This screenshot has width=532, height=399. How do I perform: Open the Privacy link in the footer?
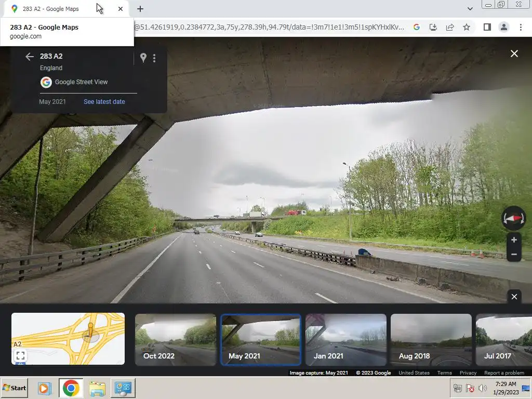pyautogui.click(x=468, y=373)
